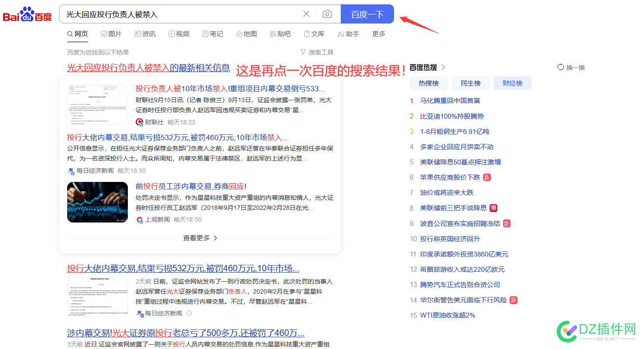Switch to the 贴吧 tab
Image resolution: width=644 pixels, height=349 pixels.
pyautogui.click(x=280, y=34)
